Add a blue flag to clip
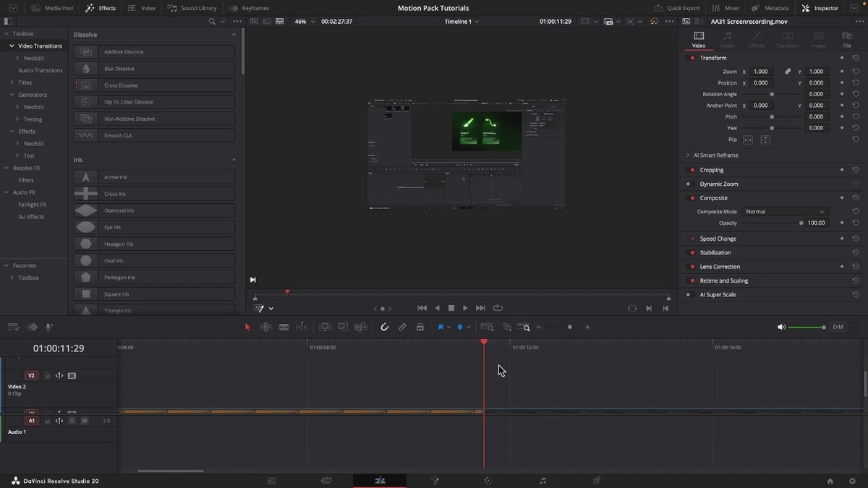 click(x=441, y=328)
